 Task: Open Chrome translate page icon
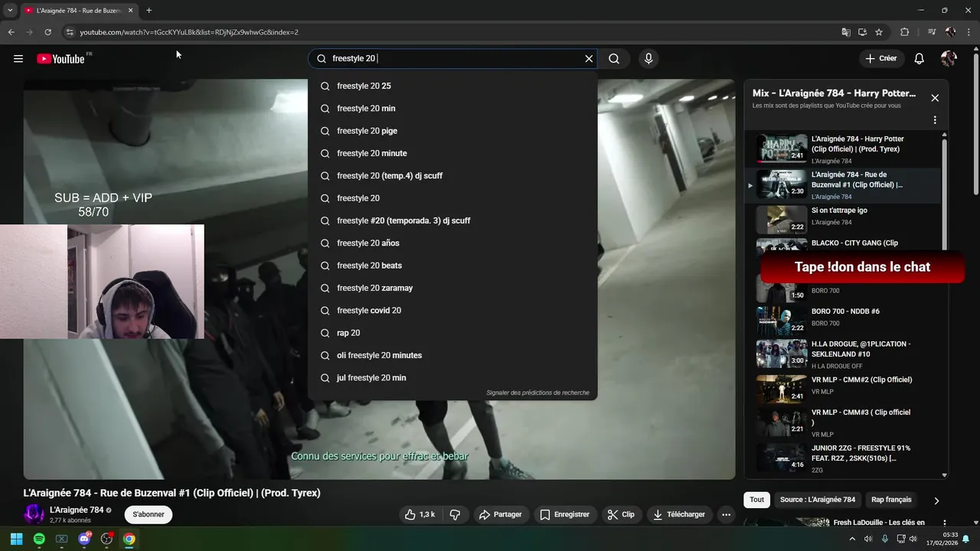(x=846, y=32)
